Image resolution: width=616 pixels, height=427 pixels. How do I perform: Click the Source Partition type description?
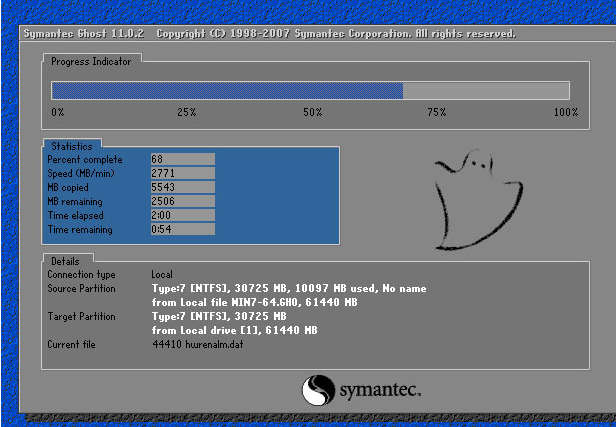point(289,288)
